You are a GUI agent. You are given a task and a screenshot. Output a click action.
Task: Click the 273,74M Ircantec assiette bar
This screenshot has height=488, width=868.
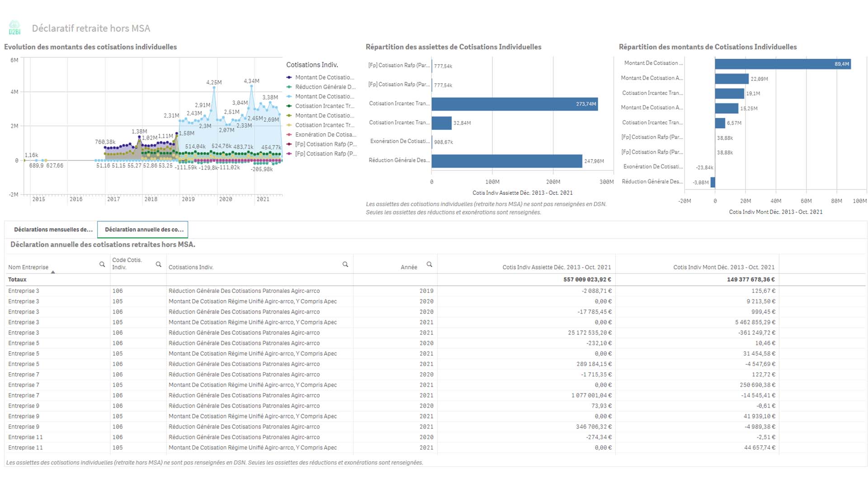click(x=514, y=104)
